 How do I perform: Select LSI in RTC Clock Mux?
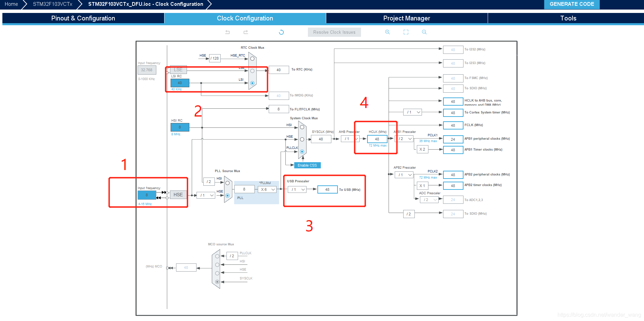pos(252,83)
